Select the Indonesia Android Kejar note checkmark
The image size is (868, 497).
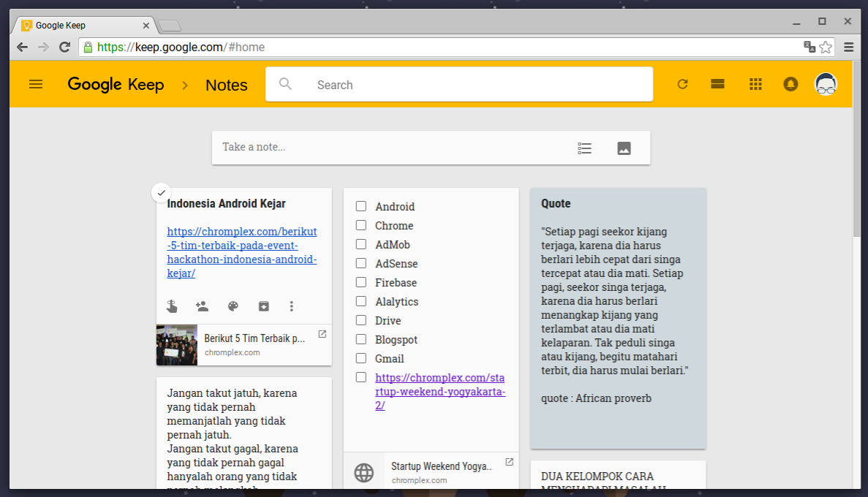tap(161, 193)
